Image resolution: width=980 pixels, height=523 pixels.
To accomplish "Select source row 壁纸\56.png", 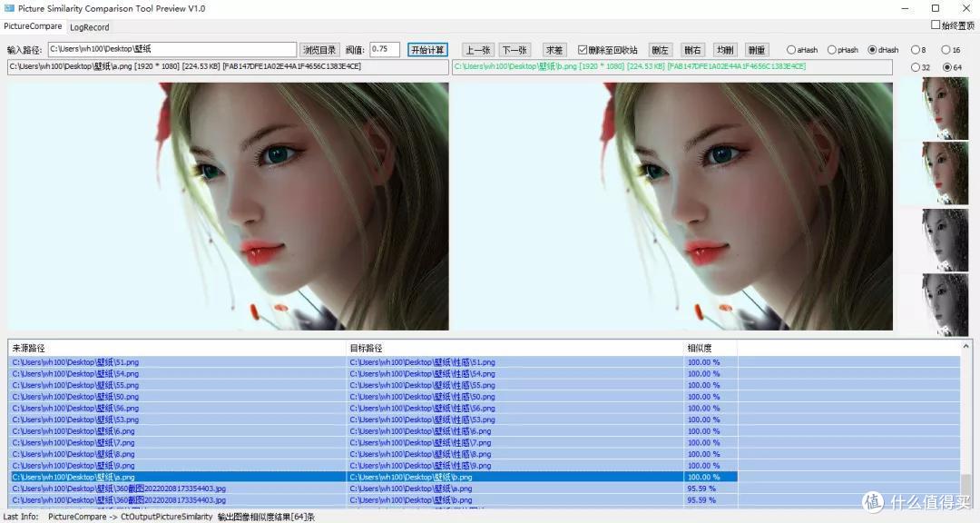I will (178, 408).
